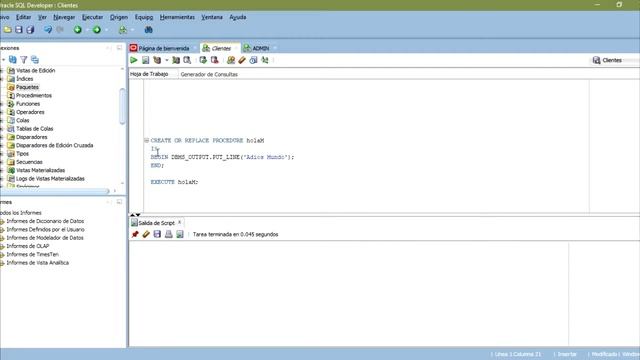Clear worksheet with eraser icon
This screenshot has height=360, width=640.
pyautogui.click(x=242, y=60)
